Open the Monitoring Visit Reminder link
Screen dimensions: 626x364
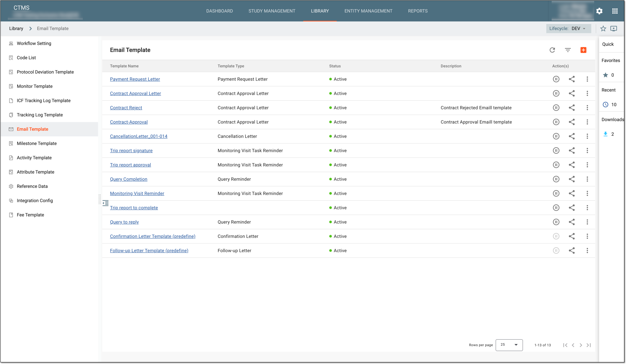(137, 193)
